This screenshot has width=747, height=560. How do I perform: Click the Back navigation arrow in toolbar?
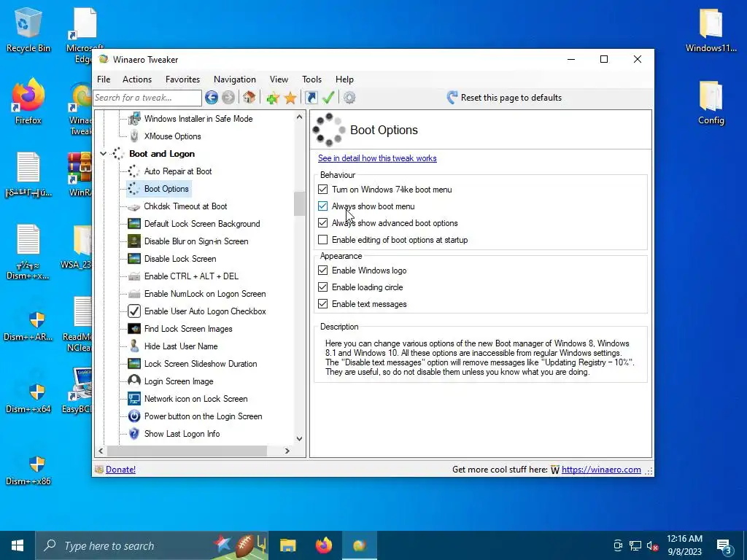point(212,98)
